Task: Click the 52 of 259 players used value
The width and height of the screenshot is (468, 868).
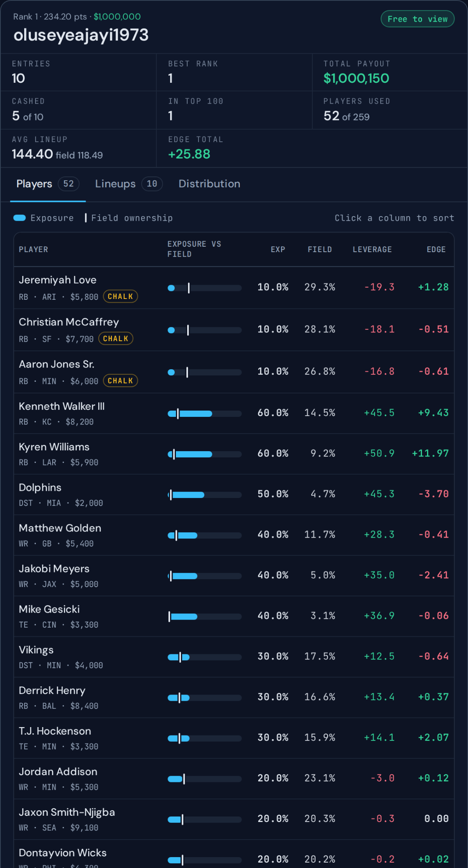Action: [346, 116]
